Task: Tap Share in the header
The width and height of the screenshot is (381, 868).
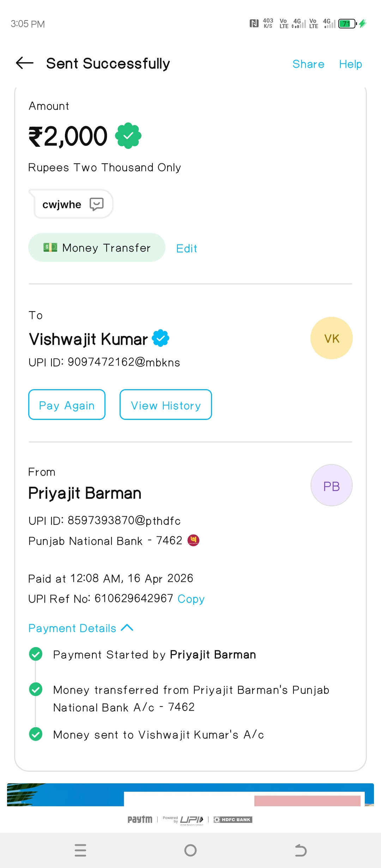Action: [308, 64]
